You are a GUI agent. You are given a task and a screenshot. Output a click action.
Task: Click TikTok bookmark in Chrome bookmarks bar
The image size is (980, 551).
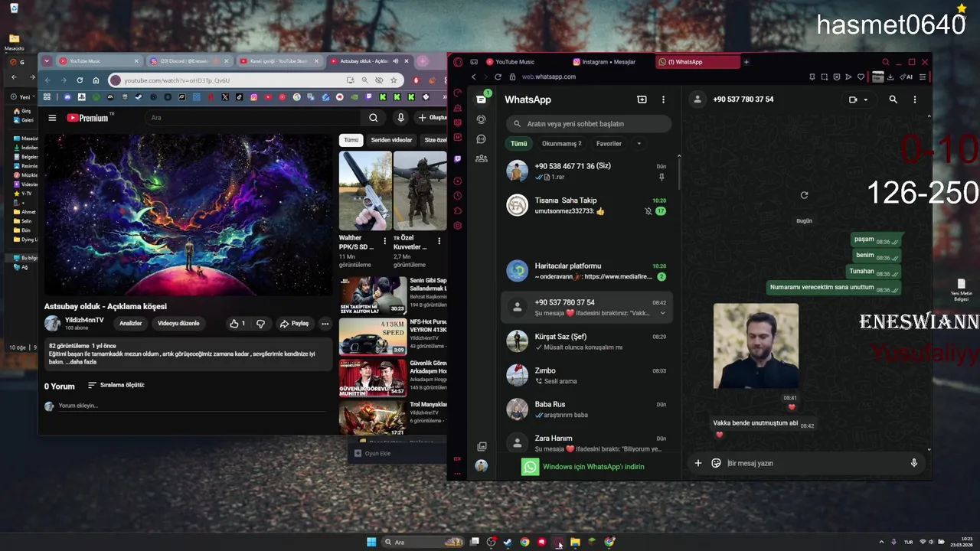[x=239, y=97]
